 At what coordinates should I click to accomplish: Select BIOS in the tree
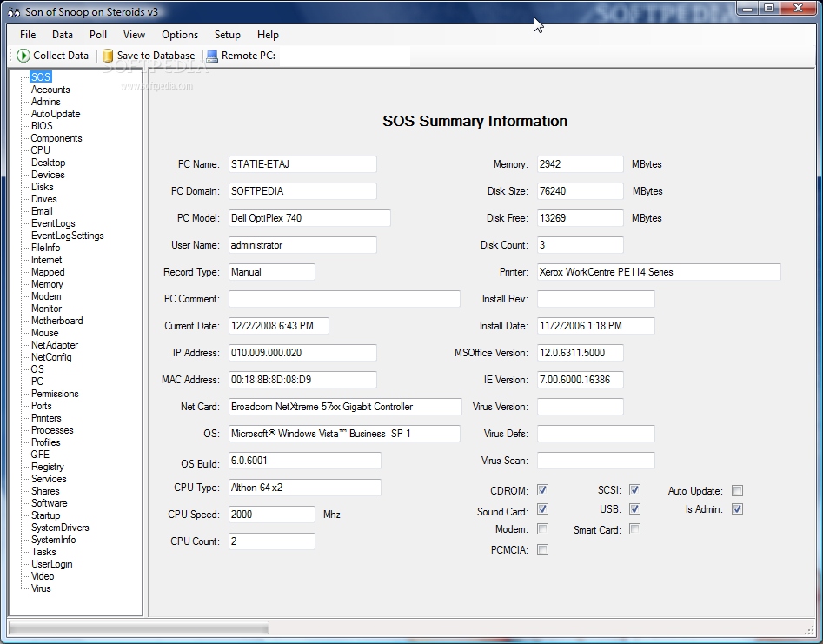(x=42, y=126)
